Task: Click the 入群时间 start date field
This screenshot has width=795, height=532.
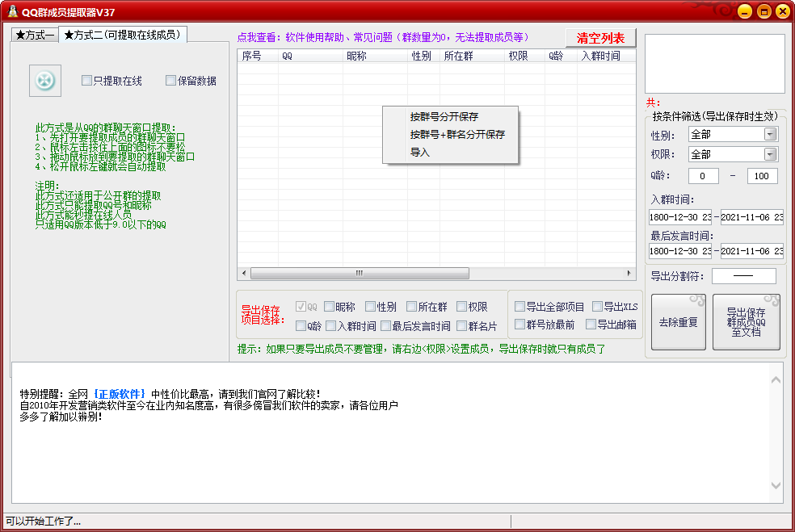Action: (680, 217)
